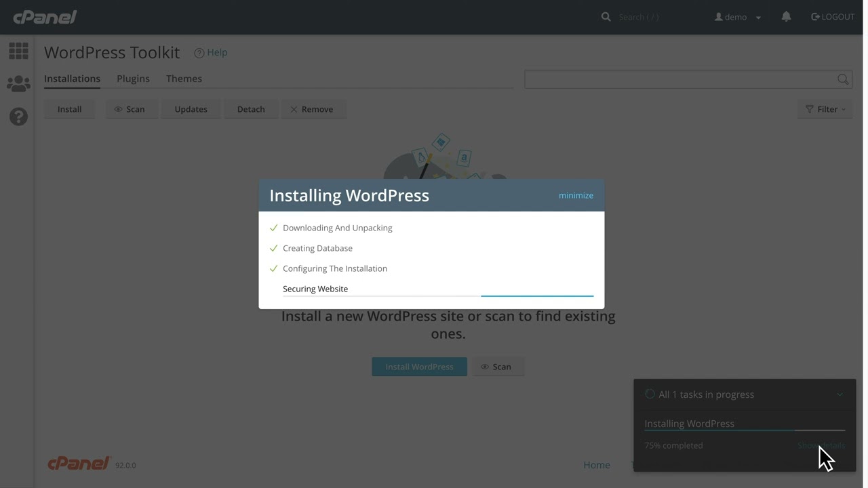Click the Securing Website progress bar

click(x=438, y=296)
